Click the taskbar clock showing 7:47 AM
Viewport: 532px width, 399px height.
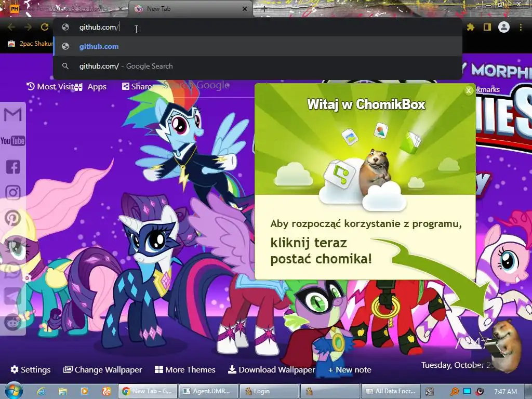[506, 392]
